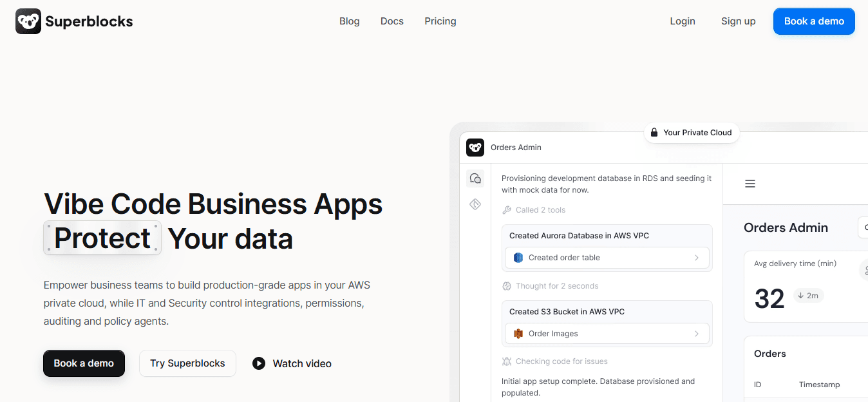Click 'Initial app setup complete' message
868x402 pixels.
coord(598,387)
